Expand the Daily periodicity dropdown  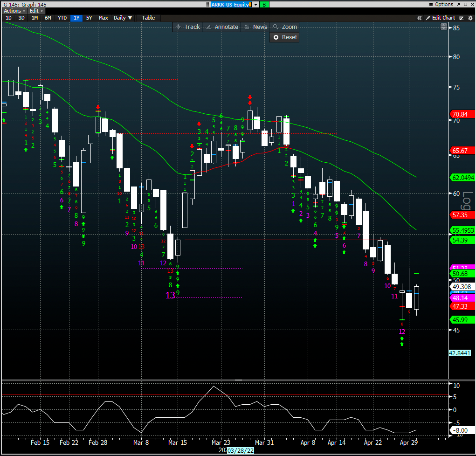123,18
